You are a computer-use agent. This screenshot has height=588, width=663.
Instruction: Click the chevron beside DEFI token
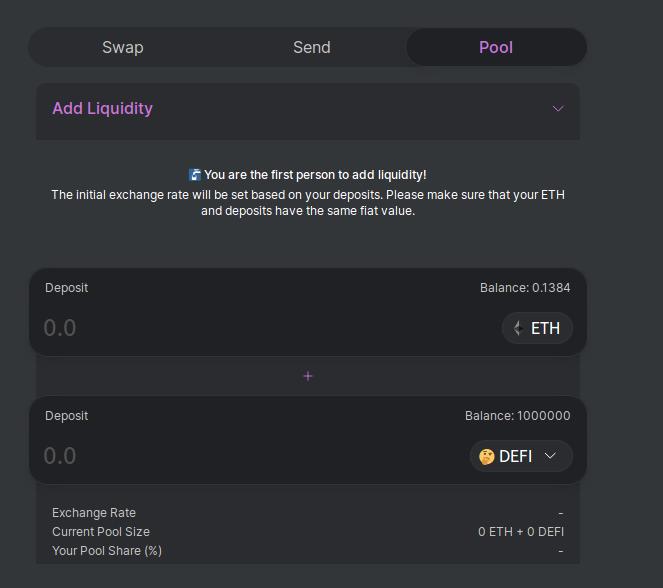[550, 456]
